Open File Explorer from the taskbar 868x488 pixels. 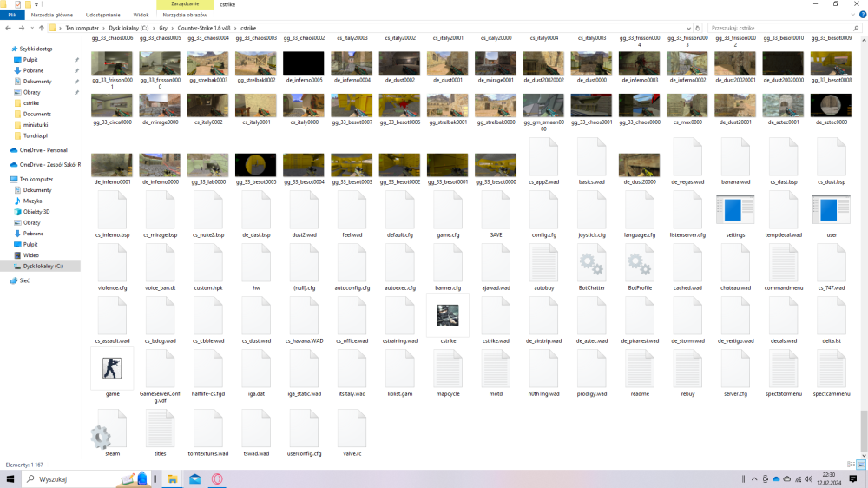(172, 479)
